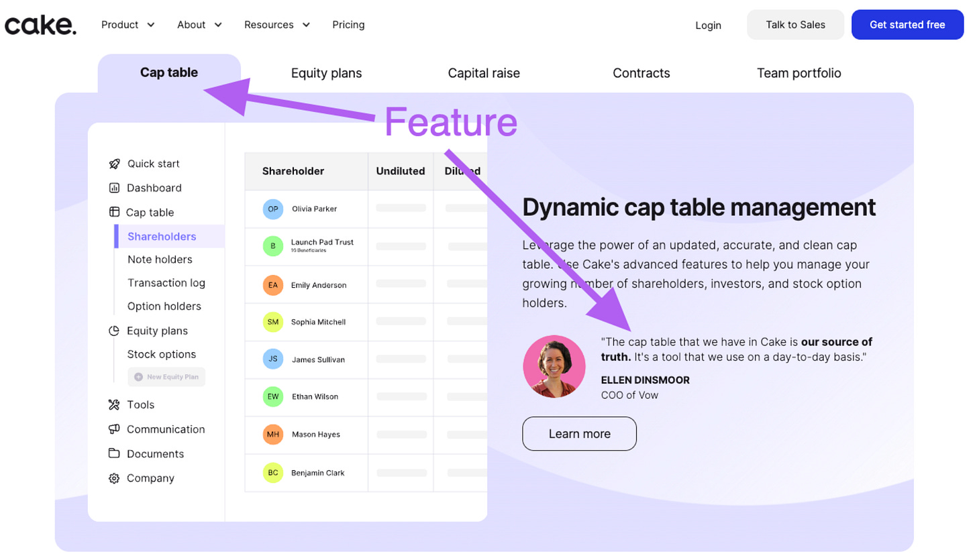
Task: Expand the Resources menu chevron
Action: point(306,25)
